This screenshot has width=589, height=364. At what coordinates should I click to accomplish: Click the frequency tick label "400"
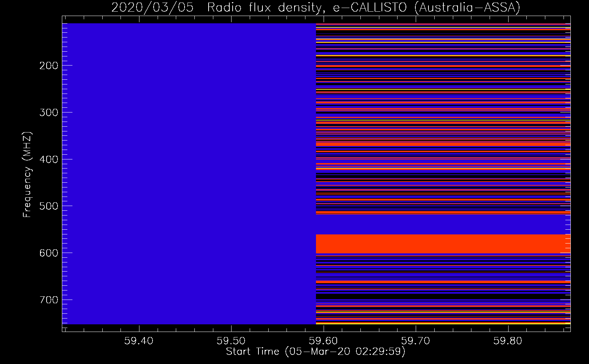(49, 159)
